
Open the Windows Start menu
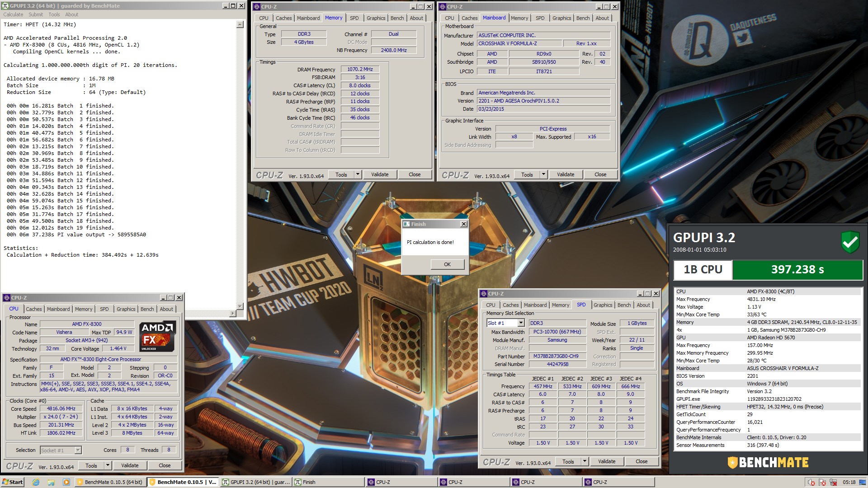click(12, 482)
